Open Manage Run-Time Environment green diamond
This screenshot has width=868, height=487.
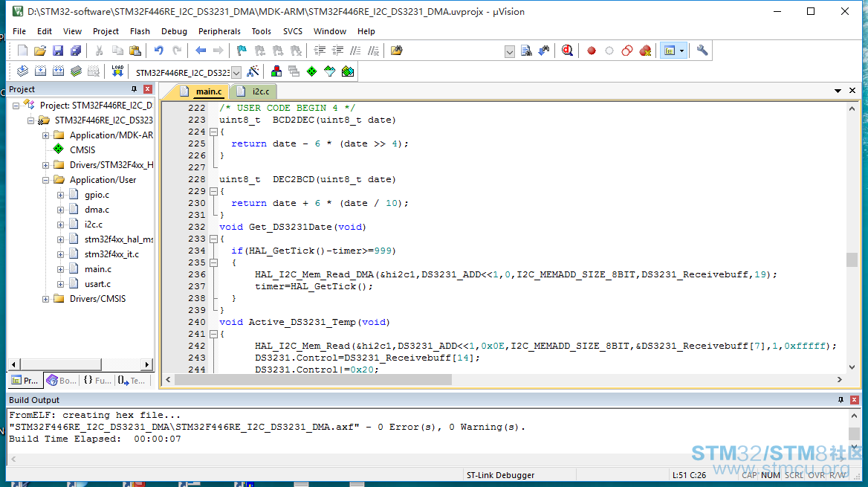[311, 71]
